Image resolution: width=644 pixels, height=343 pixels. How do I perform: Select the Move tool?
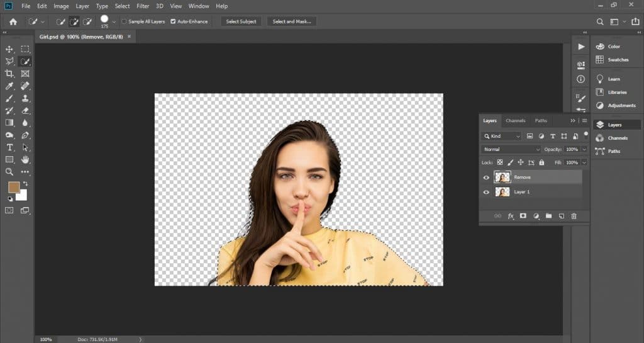[10, 49]
